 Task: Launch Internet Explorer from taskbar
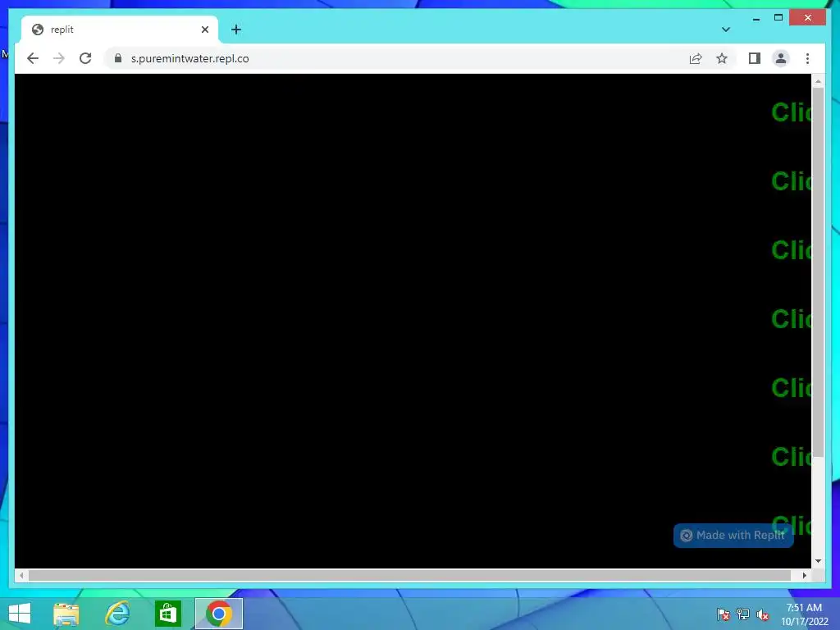pos(117,614)
